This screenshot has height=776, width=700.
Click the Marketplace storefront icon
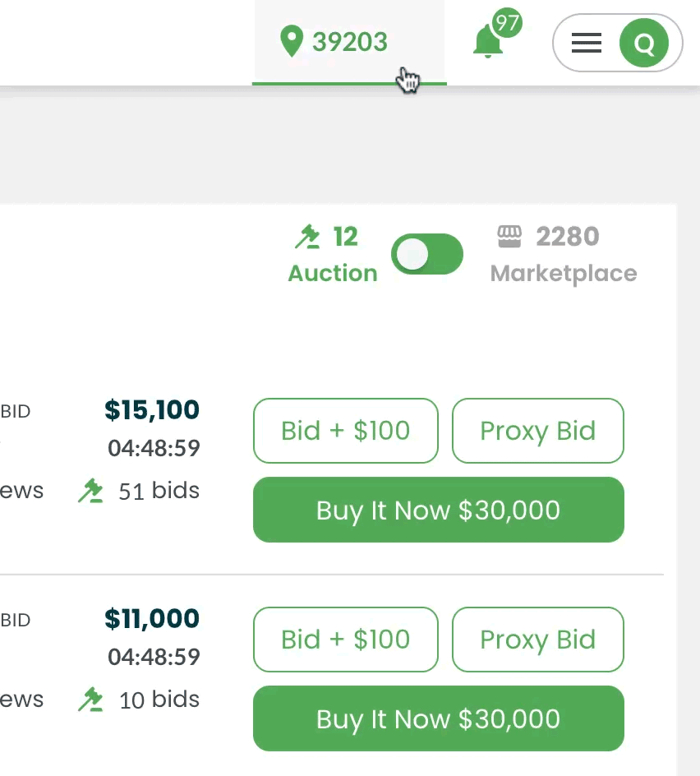(509, 236)
